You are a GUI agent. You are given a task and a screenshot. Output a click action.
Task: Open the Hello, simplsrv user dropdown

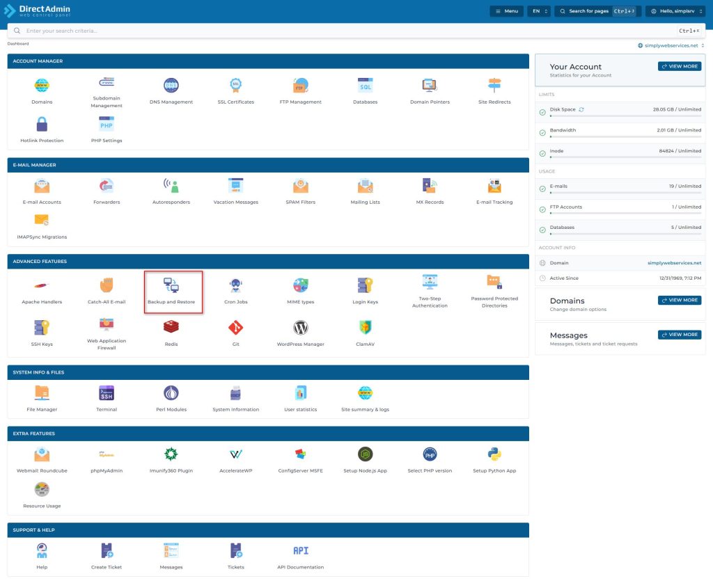point(675,11)
